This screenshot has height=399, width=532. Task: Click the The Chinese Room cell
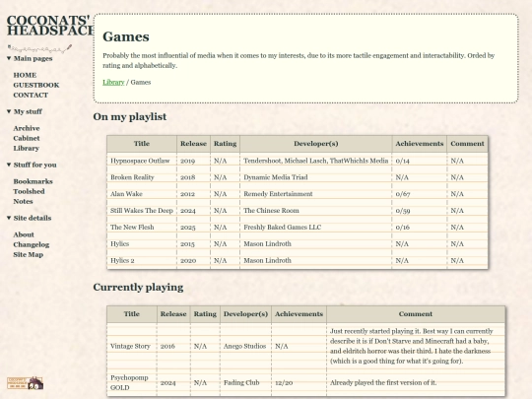pyautogui.click(x=316, y=211)
